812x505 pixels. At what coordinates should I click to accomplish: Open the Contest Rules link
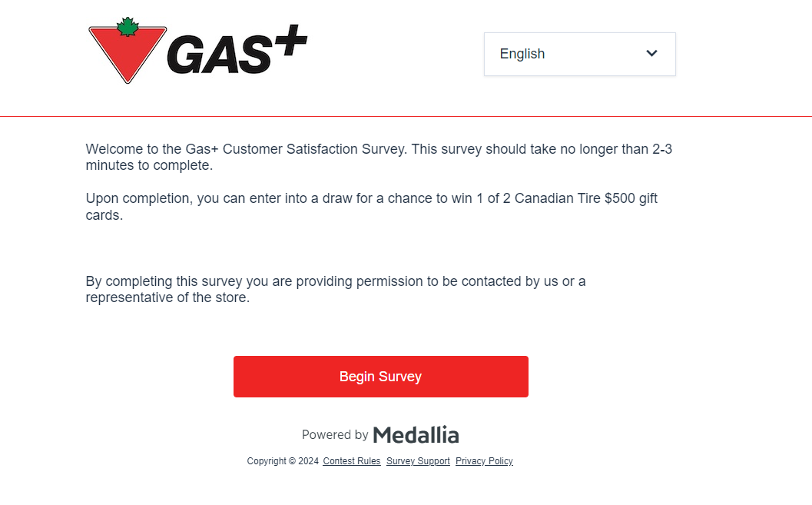point(351,460)
